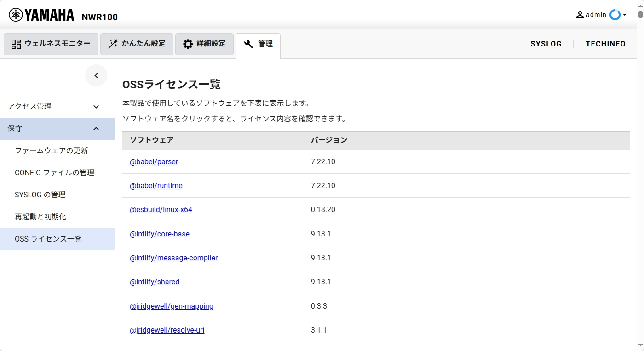Go to CONFIG ファイルの管理 page
Image resolution: width=644 pixels, height=351 pixels.
pos(54,173)
